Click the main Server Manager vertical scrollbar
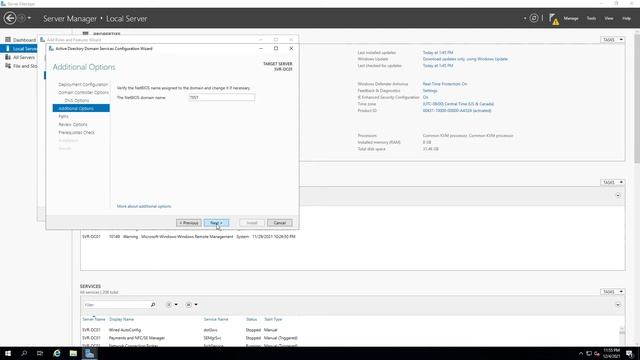The width and height of the screenshot is (640, 360). point(637,188)
